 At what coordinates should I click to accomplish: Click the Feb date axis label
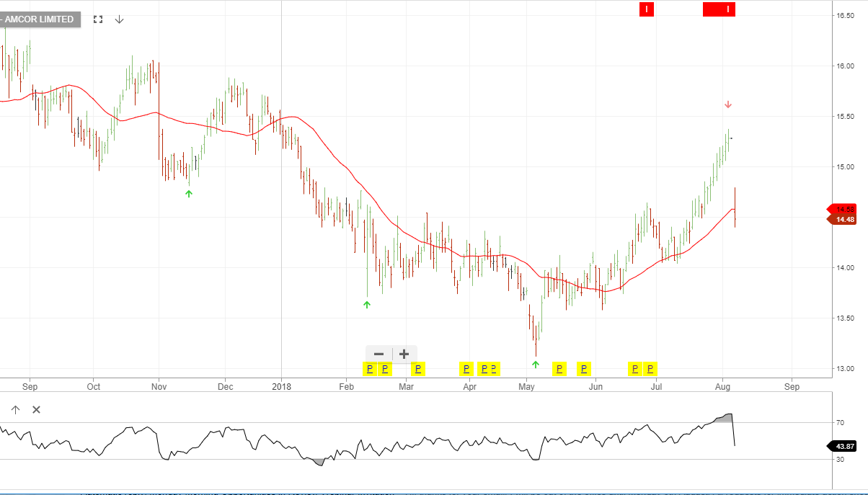click(347, 386)
